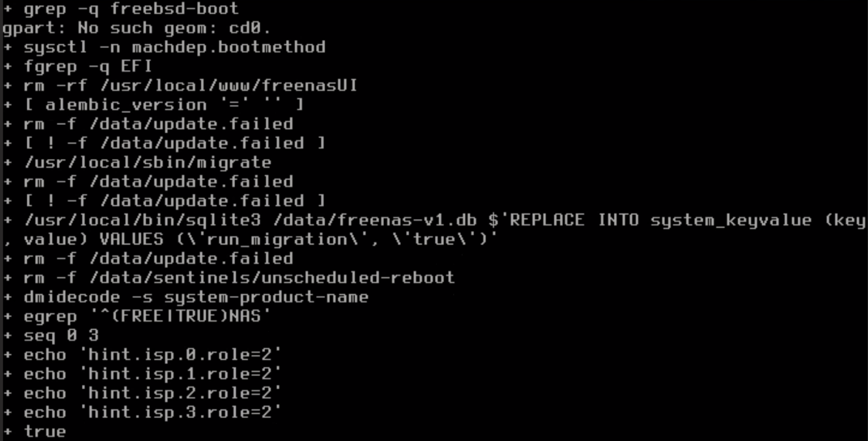Viewport: 868px width, 441px height.
Task: Click the 'seq 0 3' line
Action: pyautogui.click(x=51, y=335)
